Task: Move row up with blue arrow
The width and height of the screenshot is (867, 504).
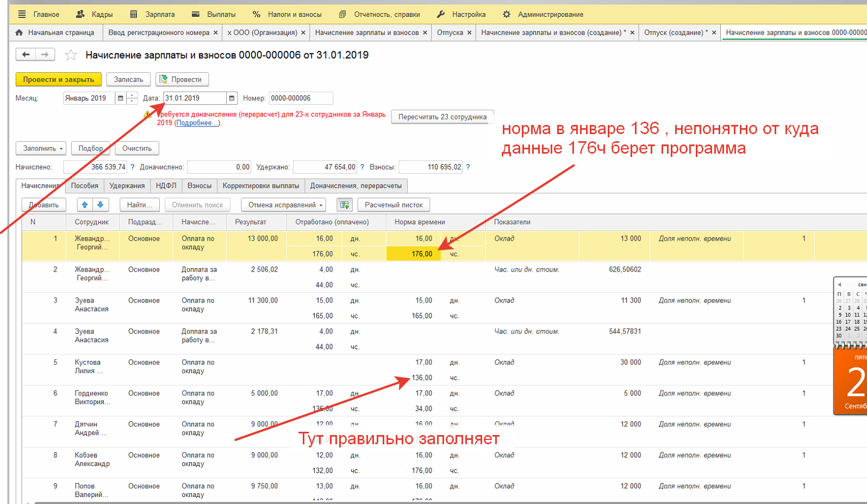Action: click(84, 205)
